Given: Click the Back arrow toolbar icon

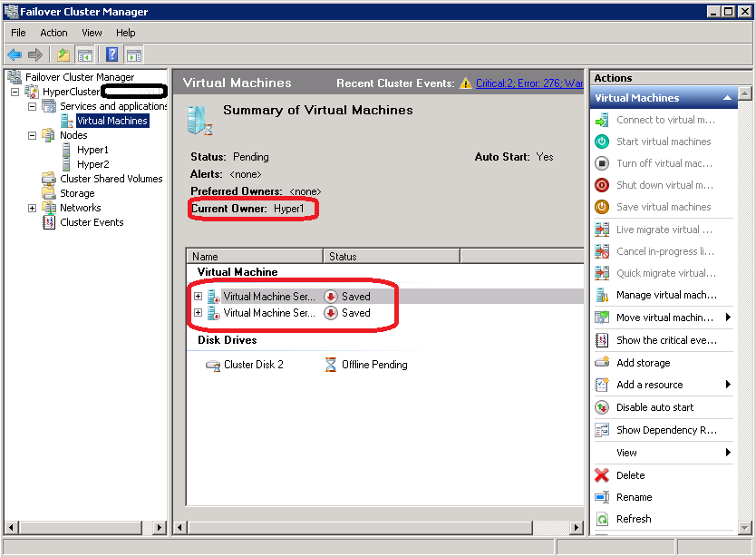Looking at the screenshot, I should [15, 55].
